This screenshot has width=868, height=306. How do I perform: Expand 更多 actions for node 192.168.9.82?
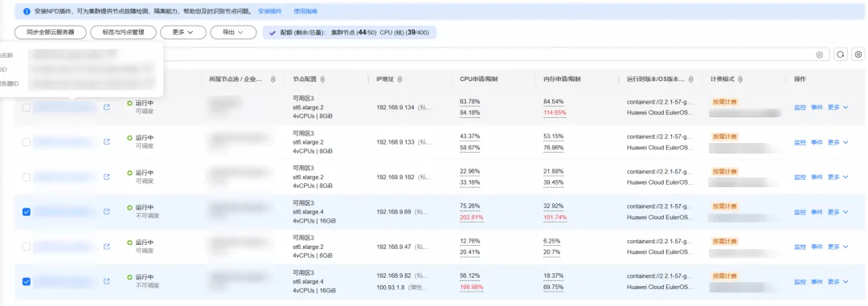[x=837, y=282]
